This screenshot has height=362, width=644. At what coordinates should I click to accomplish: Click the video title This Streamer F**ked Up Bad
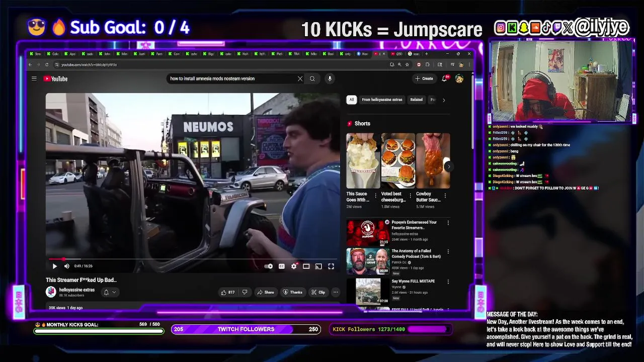click(x=81, y=280)
